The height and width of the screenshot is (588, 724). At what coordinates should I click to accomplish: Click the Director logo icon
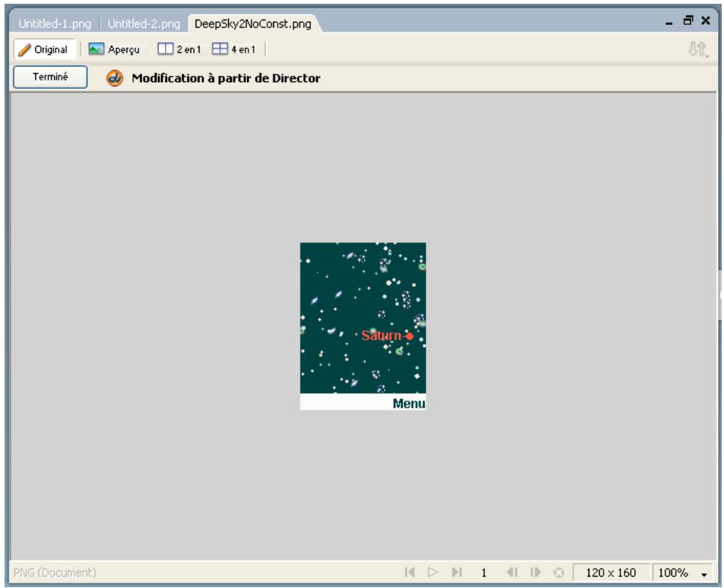tap(114, 78)
